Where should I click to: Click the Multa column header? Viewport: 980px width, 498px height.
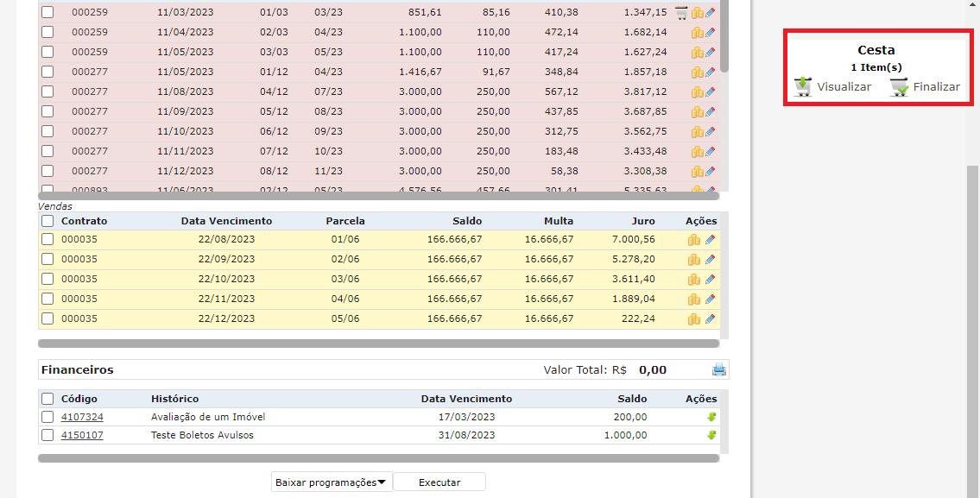coord(558,221)
